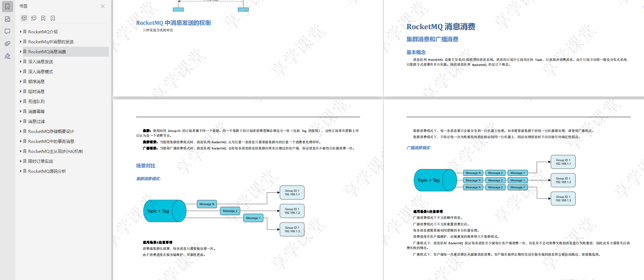Open the 消息过滤 bookmark
Screen dimensions: 644x280
36,121
